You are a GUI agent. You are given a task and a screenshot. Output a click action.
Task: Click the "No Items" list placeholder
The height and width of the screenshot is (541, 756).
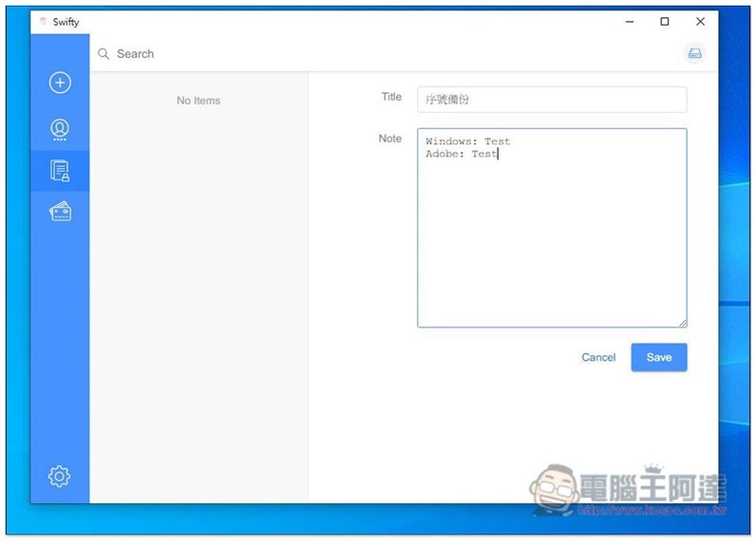[x=198, y=101]
